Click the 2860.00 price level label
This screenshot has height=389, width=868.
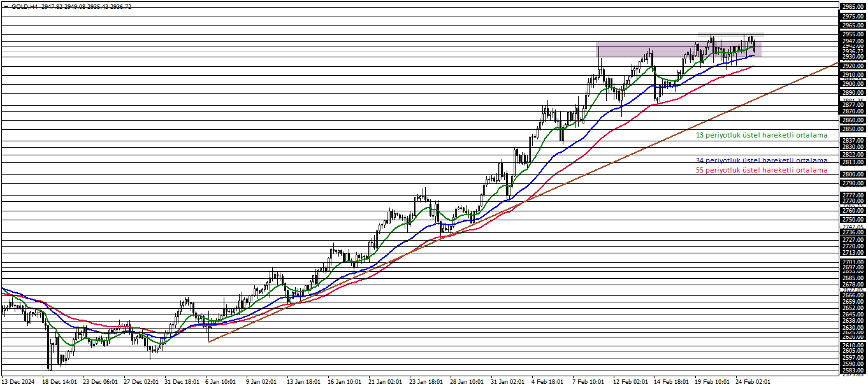click(852, 120)
